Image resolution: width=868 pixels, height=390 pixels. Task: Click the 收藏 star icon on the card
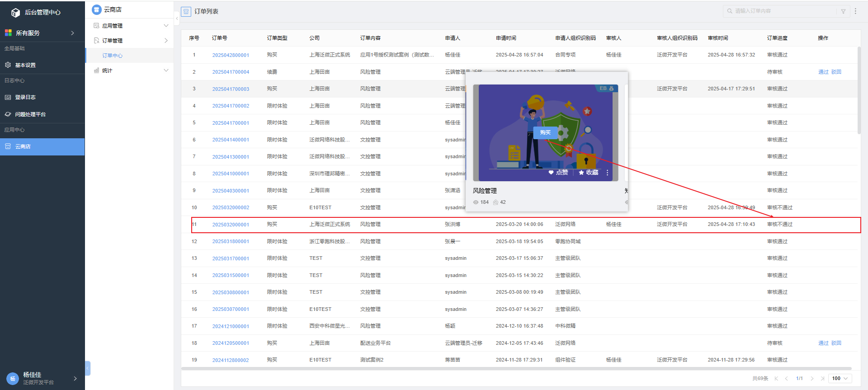581,173
